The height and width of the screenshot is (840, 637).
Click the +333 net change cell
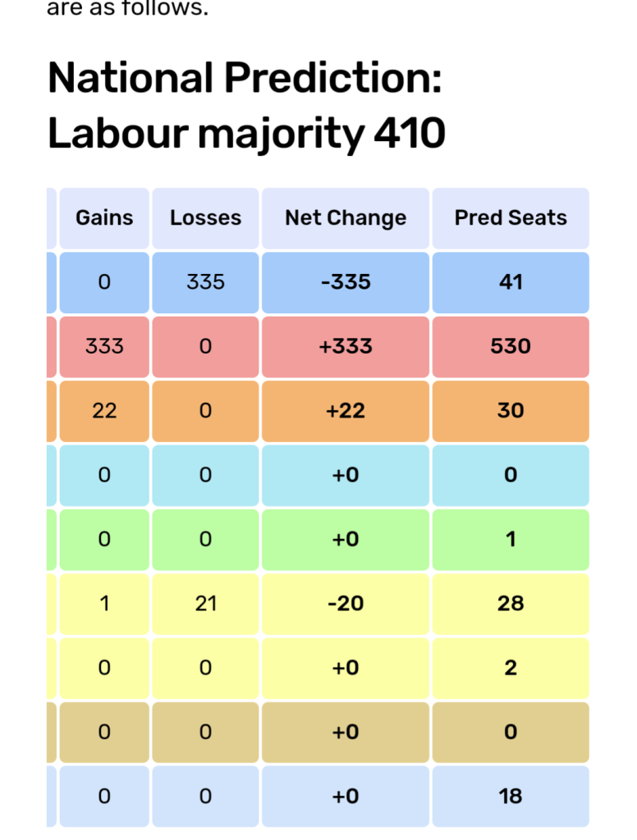pyautogui.click(x=346, y=346)
